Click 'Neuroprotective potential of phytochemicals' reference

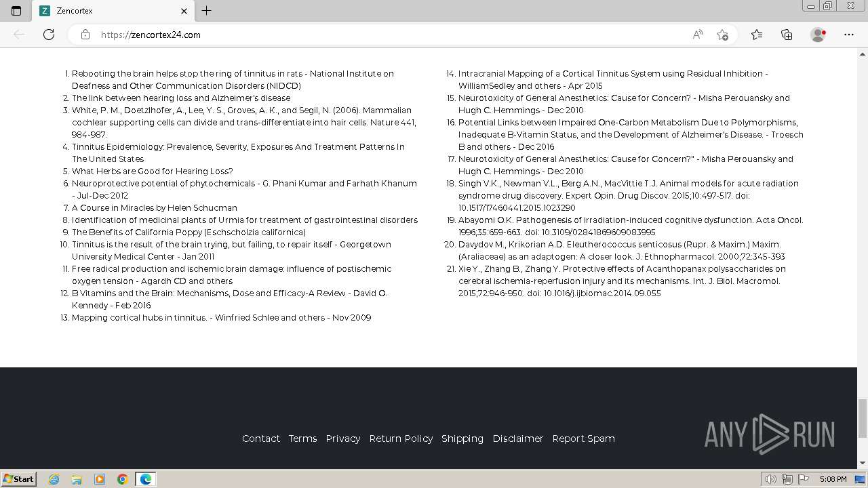(x=244, y=190)
